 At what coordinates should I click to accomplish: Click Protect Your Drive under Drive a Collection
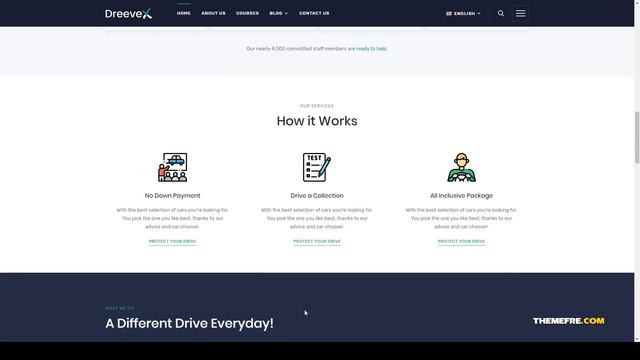[x=317, y=241]
